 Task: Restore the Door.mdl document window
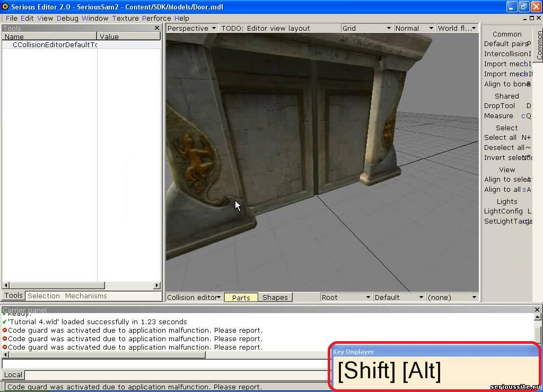coord(532,19)
